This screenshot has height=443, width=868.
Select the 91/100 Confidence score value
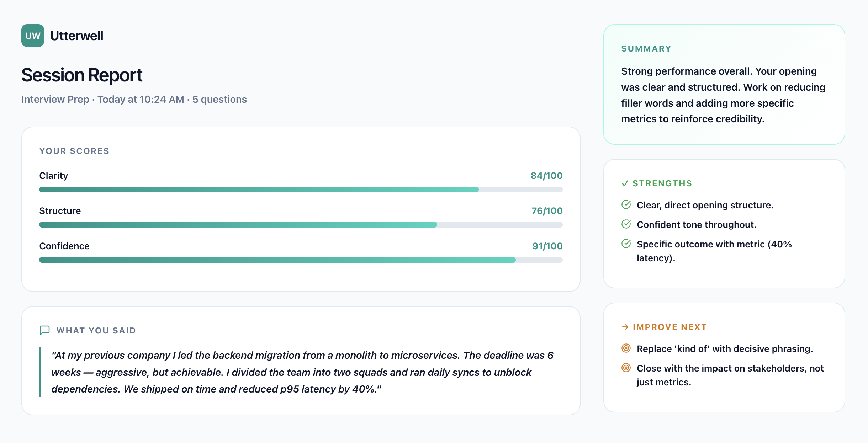tap(547, 246)
